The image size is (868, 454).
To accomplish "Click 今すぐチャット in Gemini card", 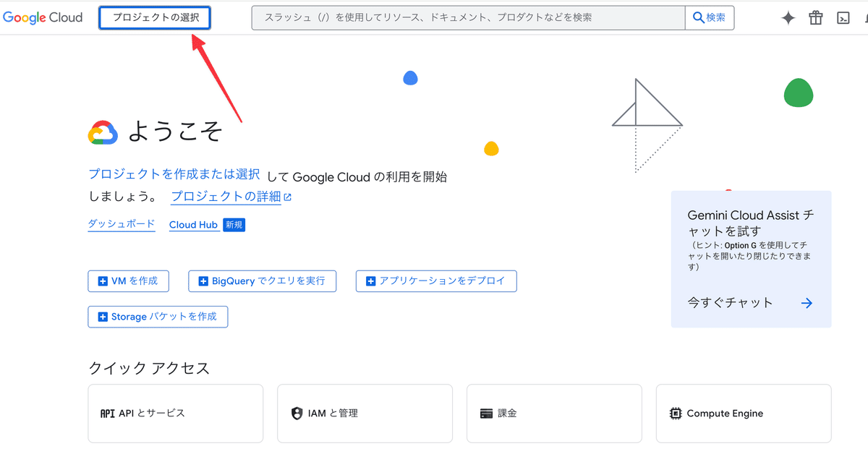I will click(x=731, y=303).
